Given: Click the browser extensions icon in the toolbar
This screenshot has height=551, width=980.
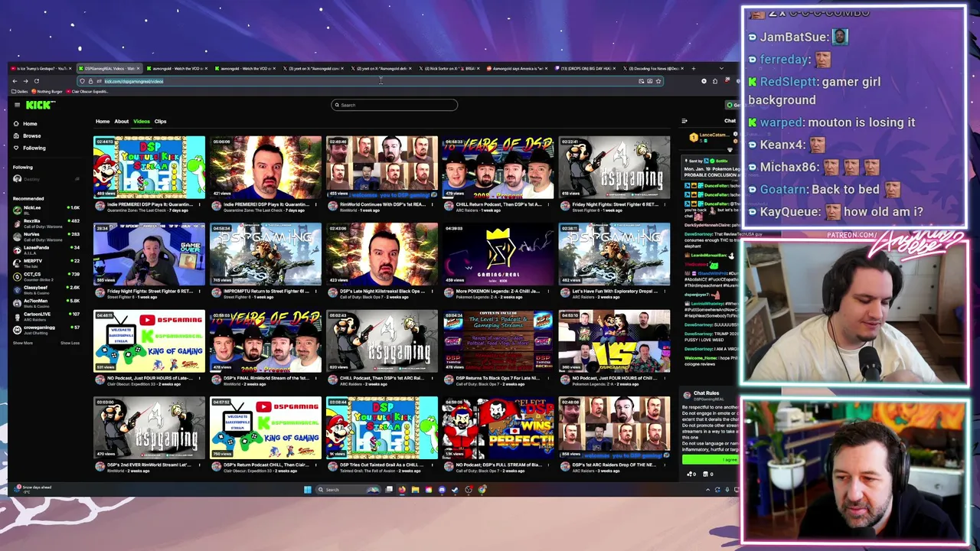Looking at the screenshot, I should pos(714,81).
